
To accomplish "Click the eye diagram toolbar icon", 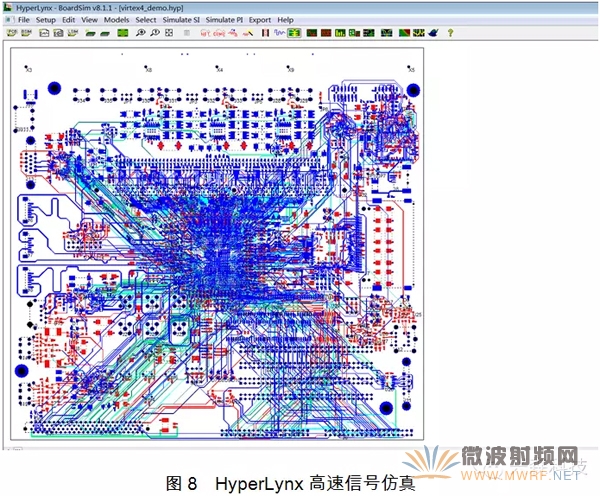I will 386,33.
